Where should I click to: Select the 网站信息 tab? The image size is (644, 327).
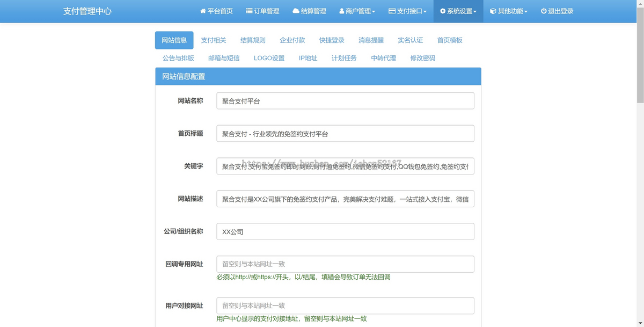click(x=174, y=40)
